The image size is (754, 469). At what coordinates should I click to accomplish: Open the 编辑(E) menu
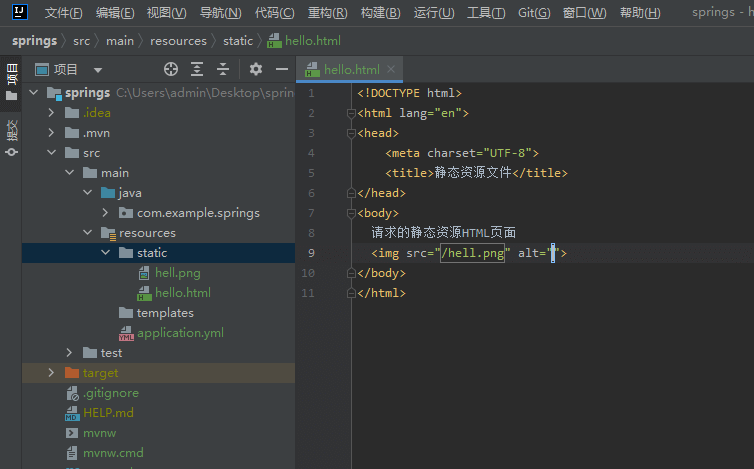[x=115, y=13]
